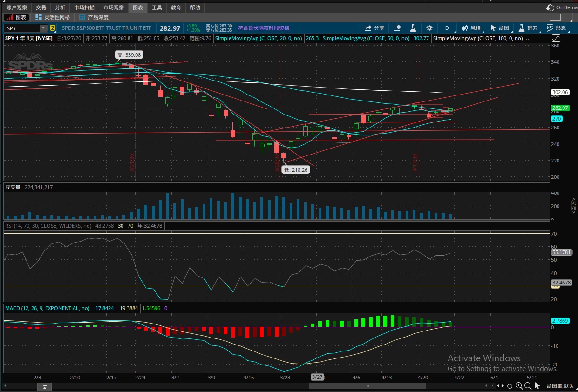
Task: Click the 4/17/20 vertical date marker
Action: [414, 163]
